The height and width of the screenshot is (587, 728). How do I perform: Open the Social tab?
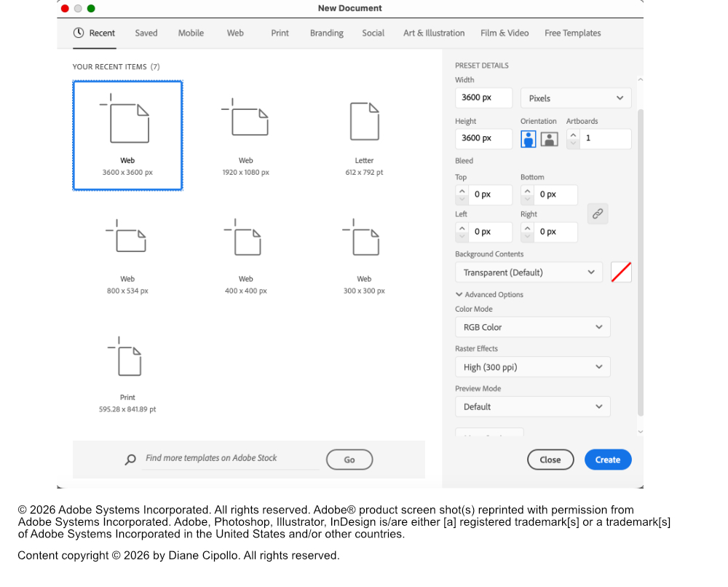373,33
